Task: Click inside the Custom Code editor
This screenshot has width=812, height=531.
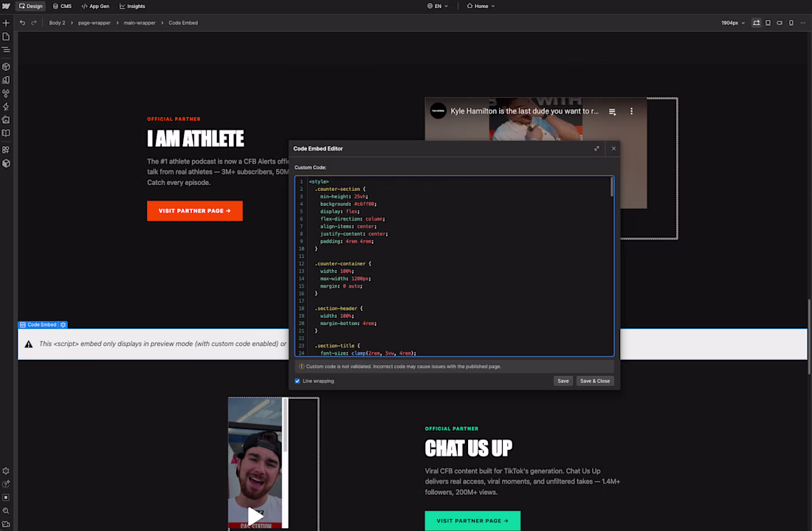Action: pyautogui.click(x=455, y=266)
